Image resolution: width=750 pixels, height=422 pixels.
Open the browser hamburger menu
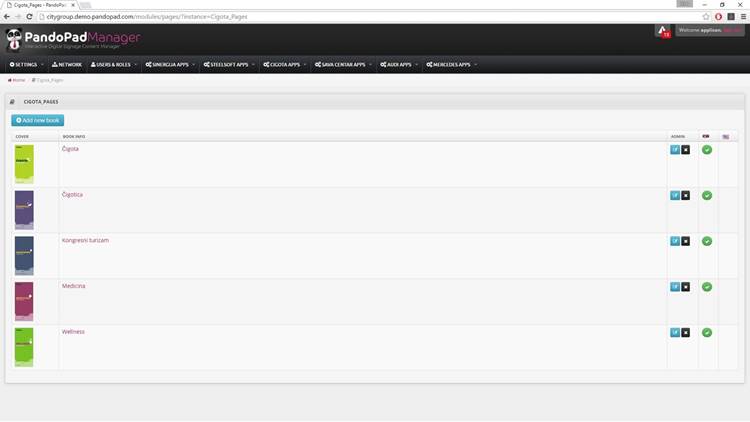click(743, 17)
